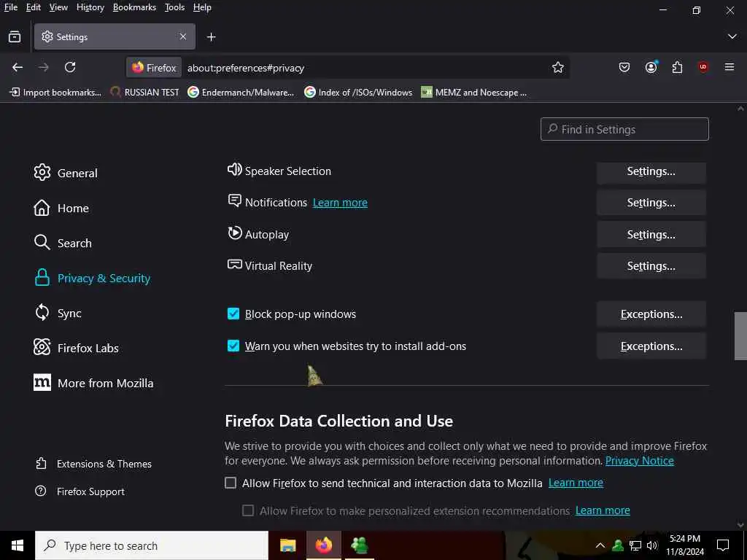Click the scrollbar down arrow
This screenshot has height=560, width=747.
point(740,525)
